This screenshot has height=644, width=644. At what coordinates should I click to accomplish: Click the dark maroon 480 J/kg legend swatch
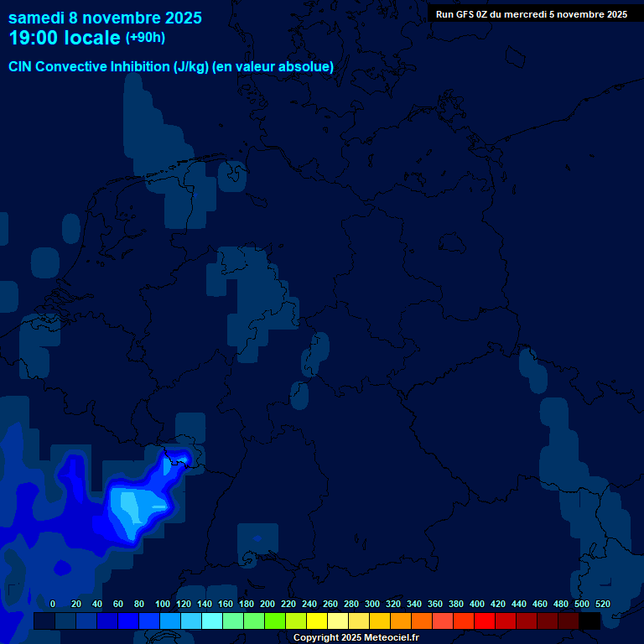(569, 621)
